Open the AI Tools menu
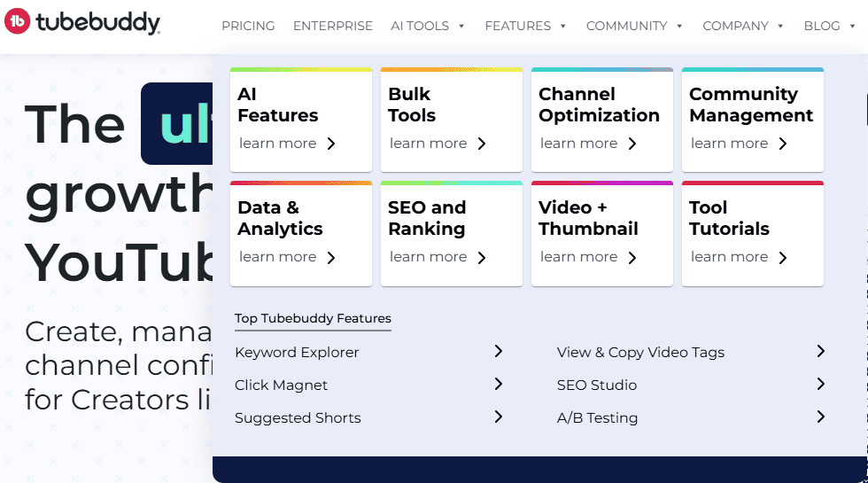The width and height of the screenshot is (868, 483). click(x=420, y=26)
